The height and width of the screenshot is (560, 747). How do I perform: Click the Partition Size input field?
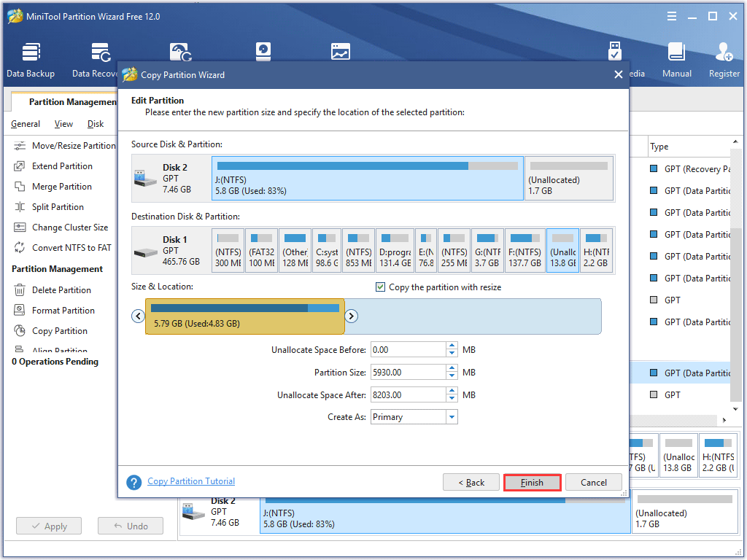click(409, 373)
